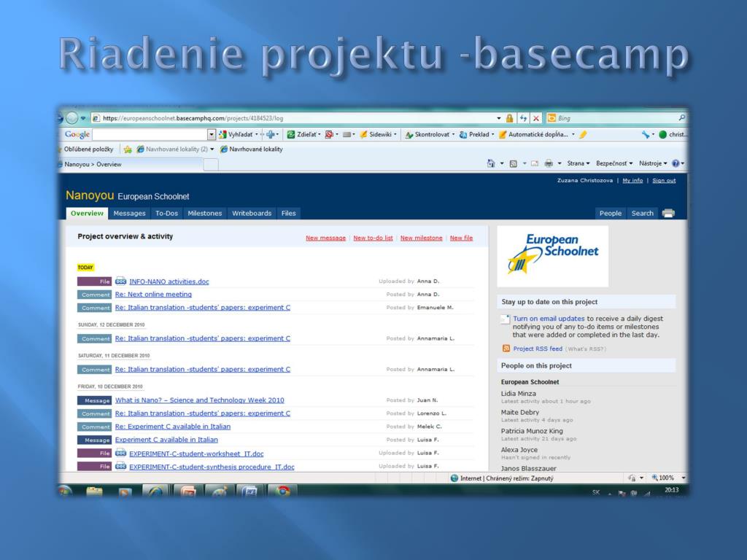Click the browser forward navigation button
Image resolution: width=747 pixels, height=560 pixels.
tap(72, 118)
